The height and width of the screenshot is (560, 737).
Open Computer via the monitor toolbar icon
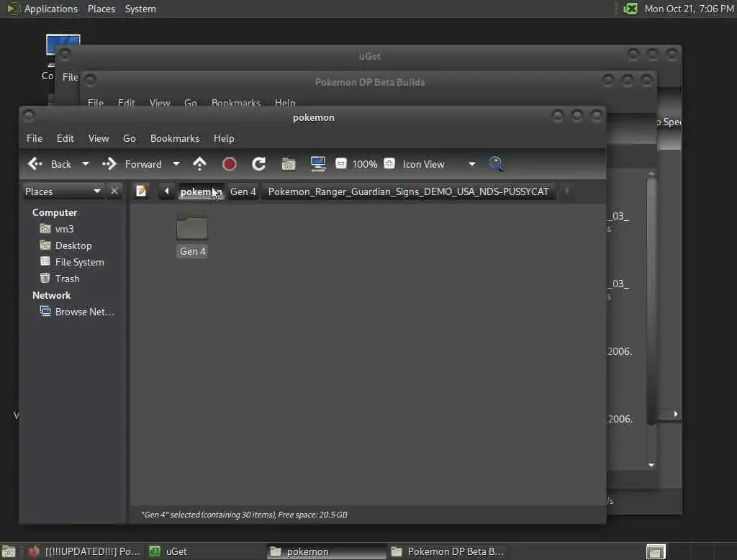(318, 164)
